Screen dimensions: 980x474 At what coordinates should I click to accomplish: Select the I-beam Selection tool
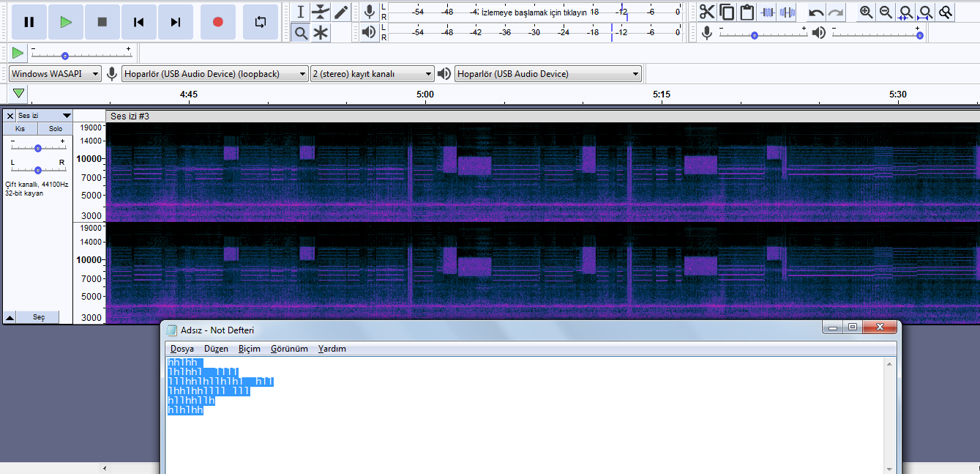coord(301,12)
